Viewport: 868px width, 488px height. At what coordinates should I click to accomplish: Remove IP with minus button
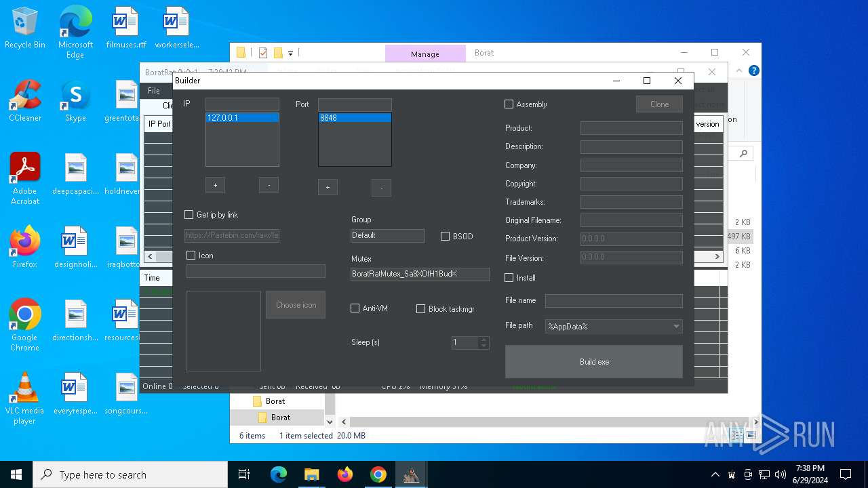tap(269, 185)
